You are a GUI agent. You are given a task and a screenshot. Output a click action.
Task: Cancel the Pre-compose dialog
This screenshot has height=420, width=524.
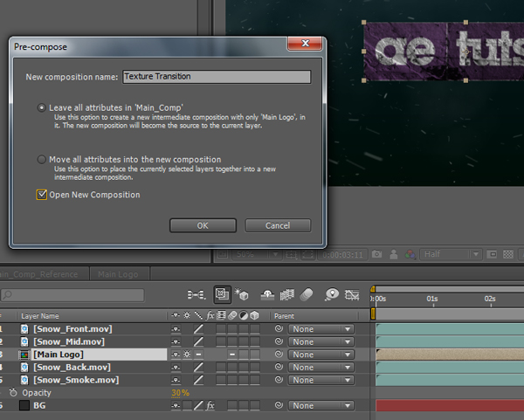coord(278,225)
